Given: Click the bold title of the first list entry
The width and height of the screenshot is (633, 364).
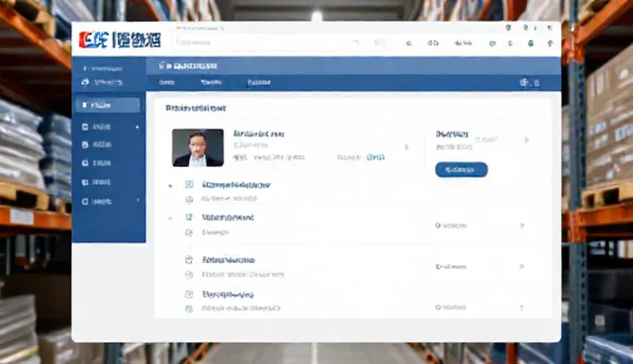Looking at the screenshot, I should pos(236,185).
